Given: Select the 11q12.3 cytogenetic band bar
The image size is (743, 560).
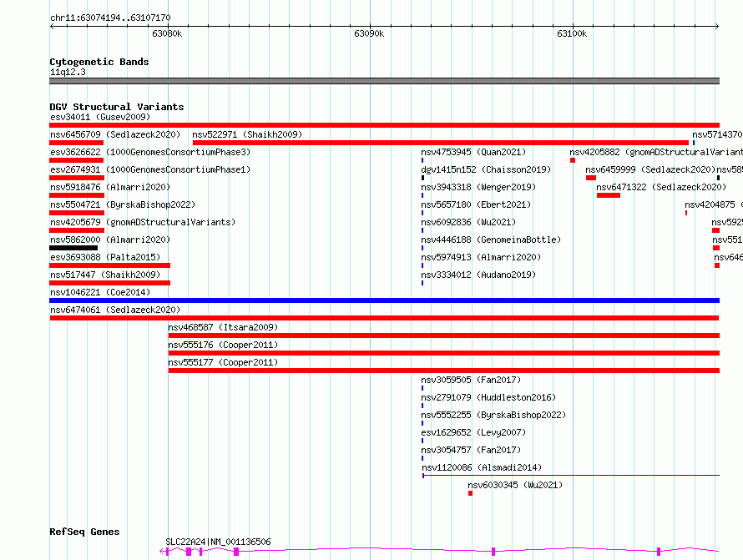Looking at the screenshot, I should click(x=384, y=81).
